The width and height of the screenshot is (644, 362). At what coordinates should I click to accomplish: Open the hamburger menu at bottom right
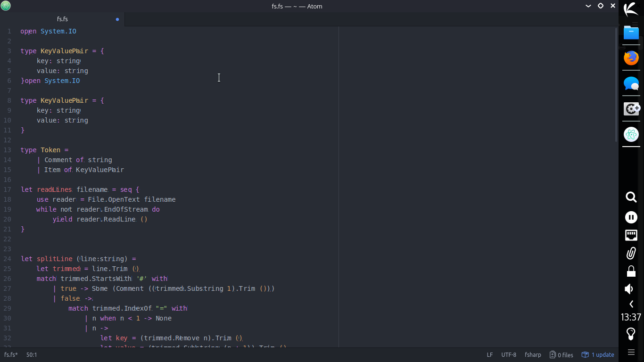click(x=631, y=352)
